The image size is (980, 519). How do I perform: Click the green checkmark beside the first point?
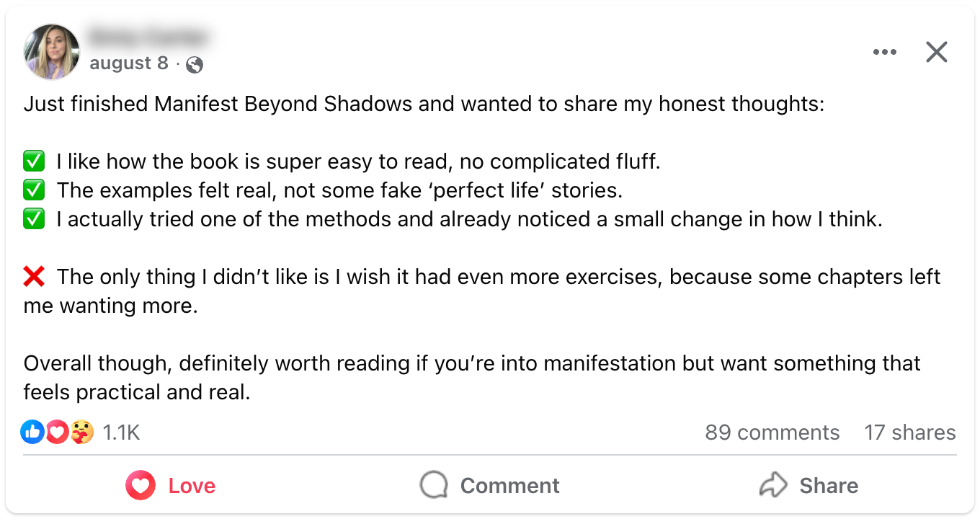click(x=34, y=160)
